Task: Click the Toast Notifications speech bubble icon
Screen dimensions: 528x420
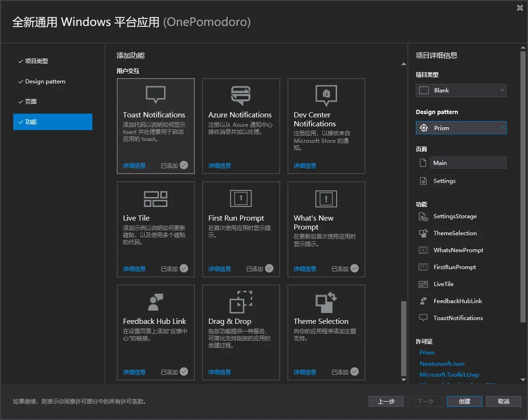Action: [155, 94]
